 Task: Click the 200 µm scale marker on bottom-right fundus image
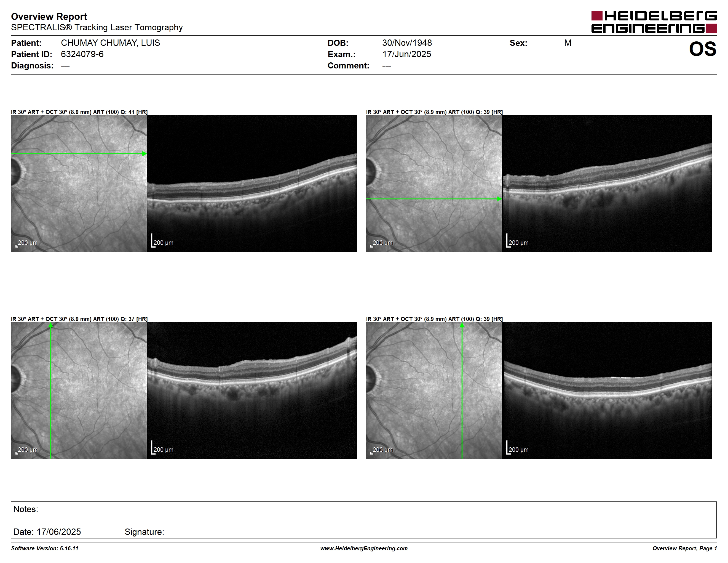point(382,450)
